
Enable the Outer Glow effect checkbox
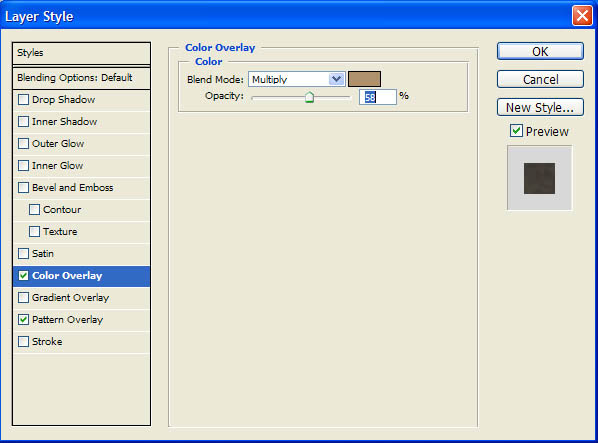pyautogui.click(x=23, y=144)
